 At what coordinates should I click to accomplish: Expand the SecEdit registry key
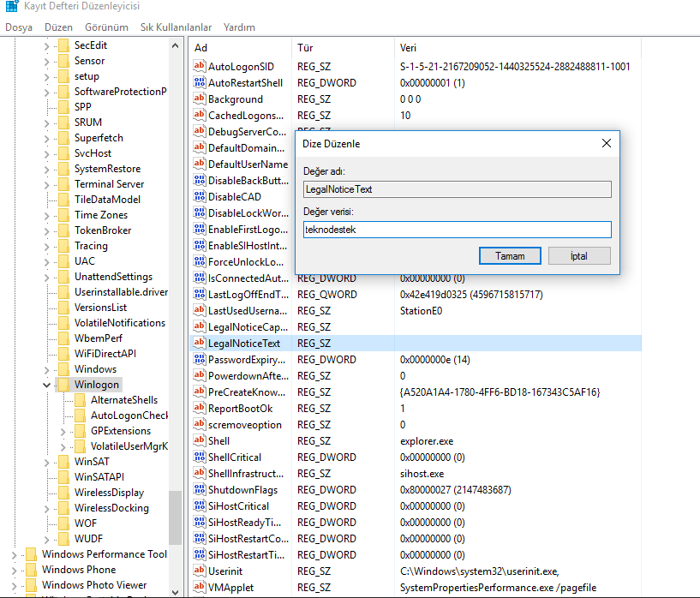pos(47,45)
